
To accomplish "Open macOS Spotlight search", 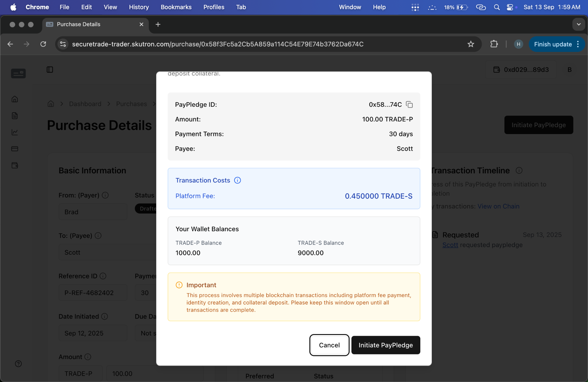I will (497, 7).
